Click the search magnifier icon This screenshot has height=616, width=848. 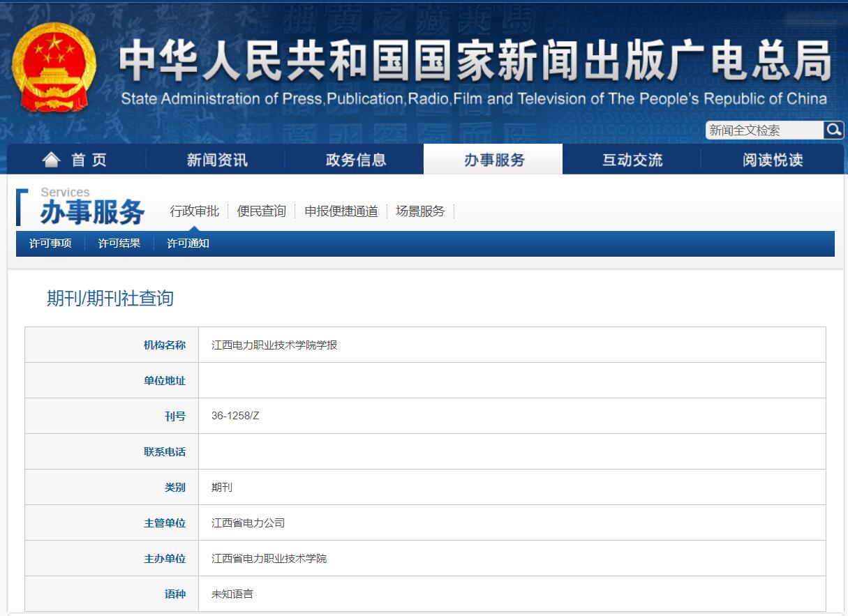(833, 130)
